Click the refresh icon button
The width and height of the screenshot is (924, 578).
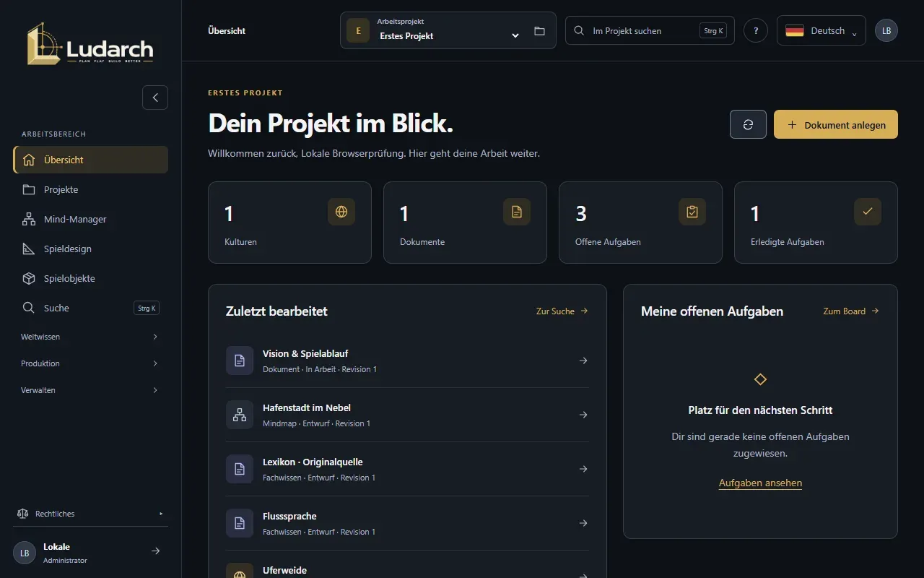(748, 124)
